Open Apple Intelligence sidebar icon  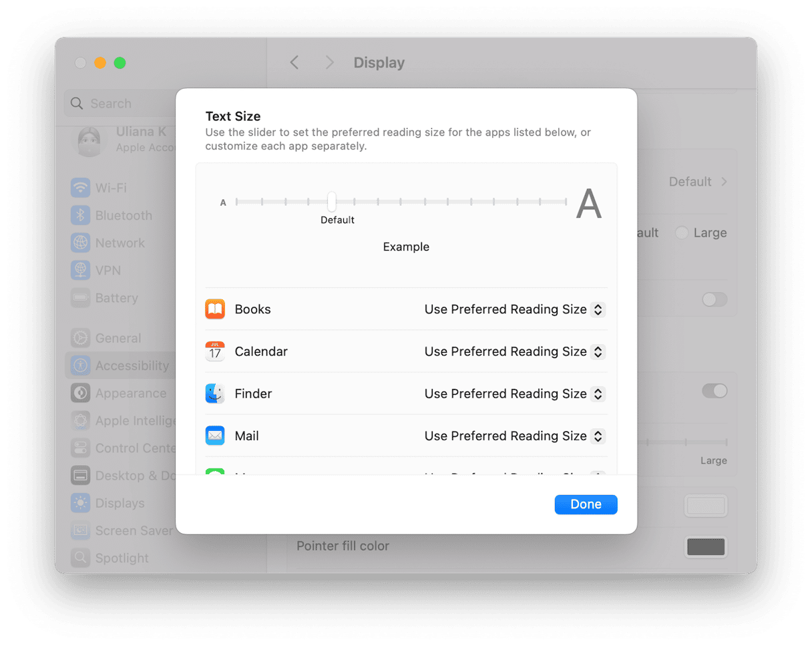(81, 421)
